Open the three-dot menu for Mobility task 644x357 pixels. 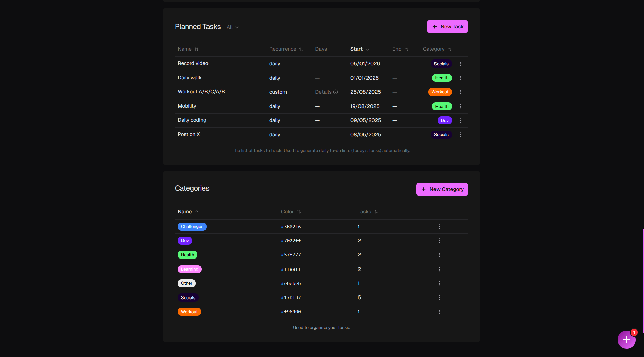(x=460, y=106)
